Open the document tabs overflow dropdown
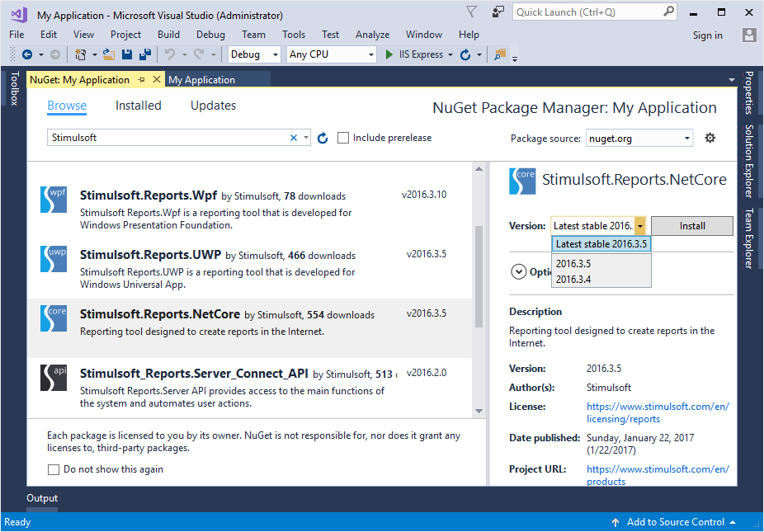 point(731,79)
